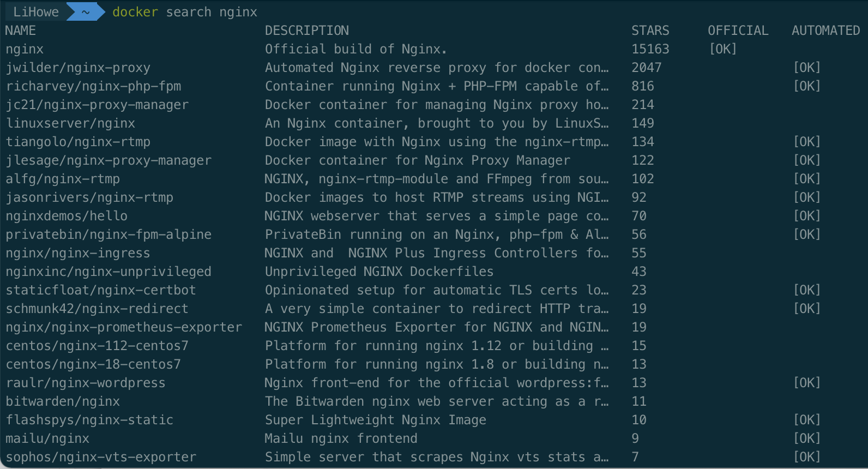Click the 'Unprivileged NGINX Dockerfiles' description
Viewport: 868px width, 469px height.
379,272
